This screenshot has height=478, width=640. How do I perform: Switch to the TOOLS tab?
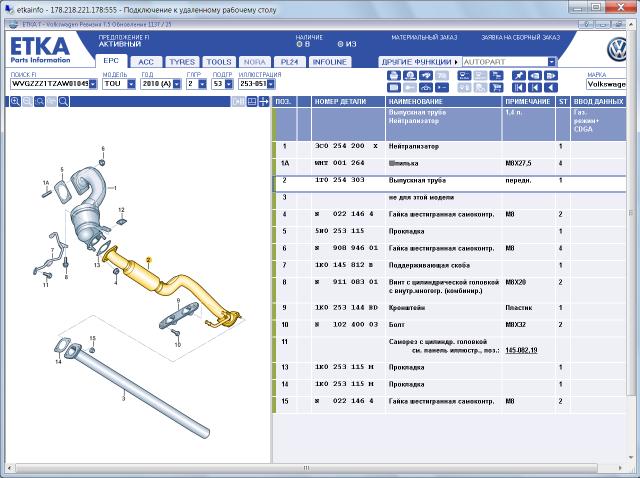pyautogui.click(x=218, y=62)
